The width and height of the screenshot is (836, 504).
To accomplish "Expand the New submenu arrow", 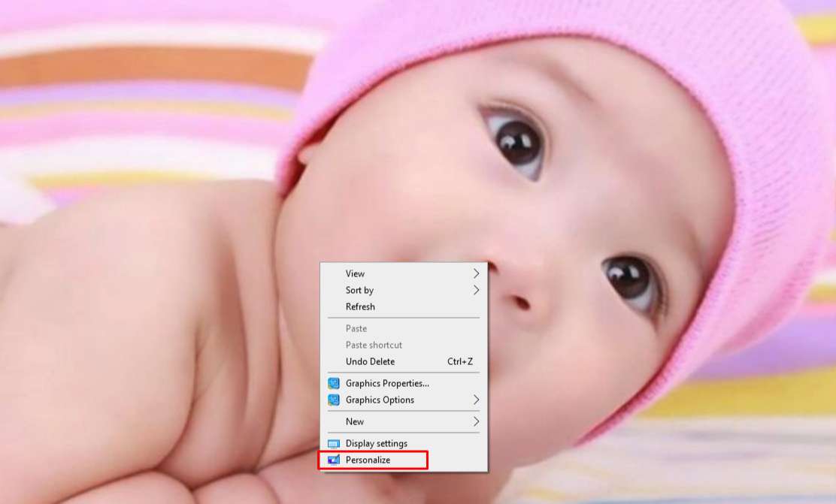I will point(476,421).
